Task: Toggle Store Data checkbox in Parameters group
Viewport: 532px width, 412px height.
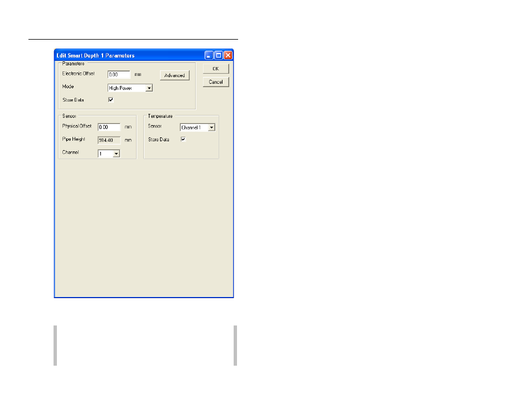Action: coord(110,100)
